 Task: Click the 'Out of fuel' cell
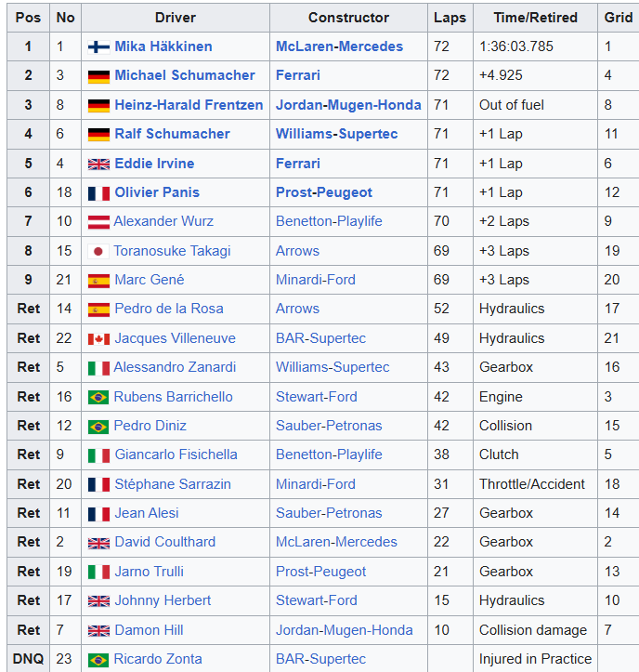pos(535,105)
